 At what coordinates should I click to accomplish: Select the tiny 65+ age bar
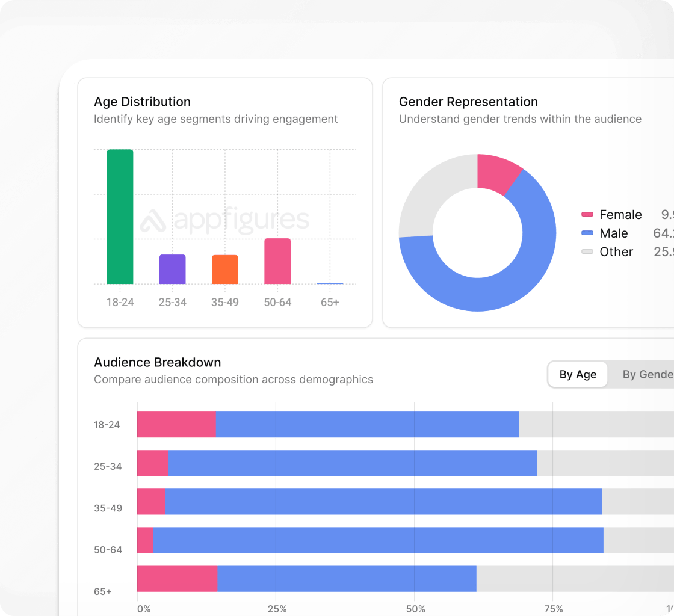pos(330,283)
